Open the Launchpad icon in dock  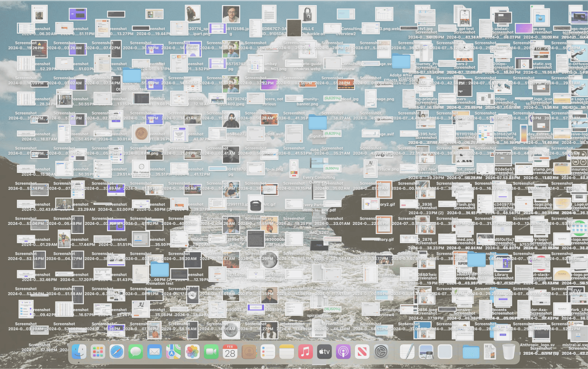click(98, 352)
